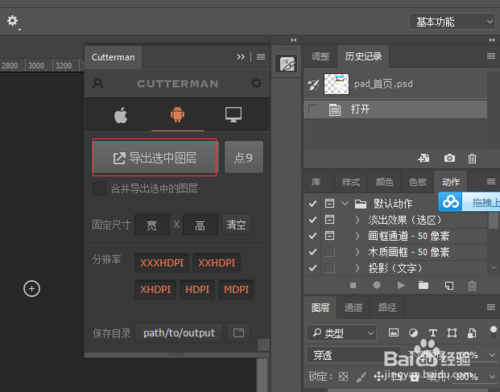Click the 点9 nine-patch button
Screen dimensions: 500x392
point(244,157)
